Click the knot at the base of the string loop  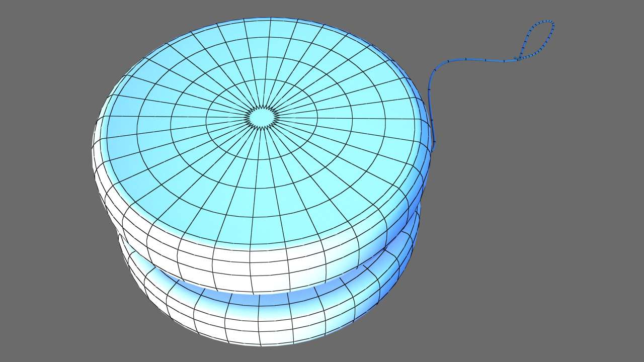coord(518,59)
